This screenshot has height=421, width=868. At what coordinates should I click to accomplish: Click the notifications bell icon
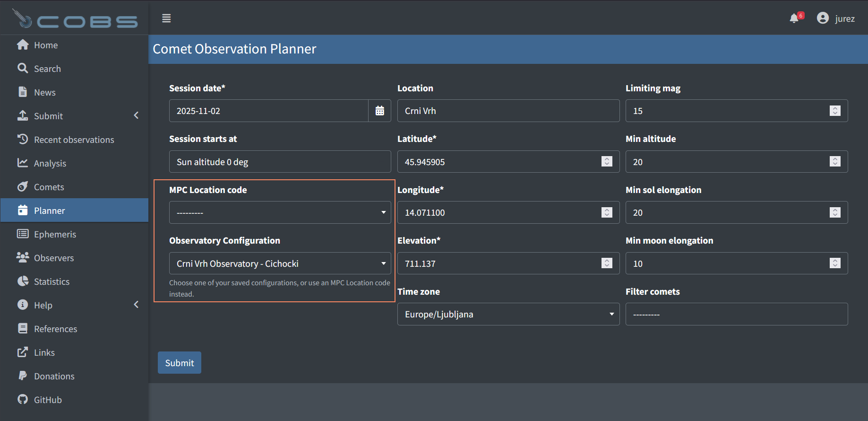[x=794, y=18]
